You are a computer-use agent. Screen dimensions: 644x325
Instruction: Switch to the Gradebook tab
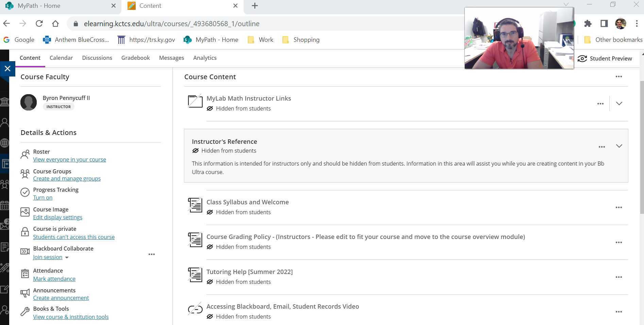(x=135, y=57)
